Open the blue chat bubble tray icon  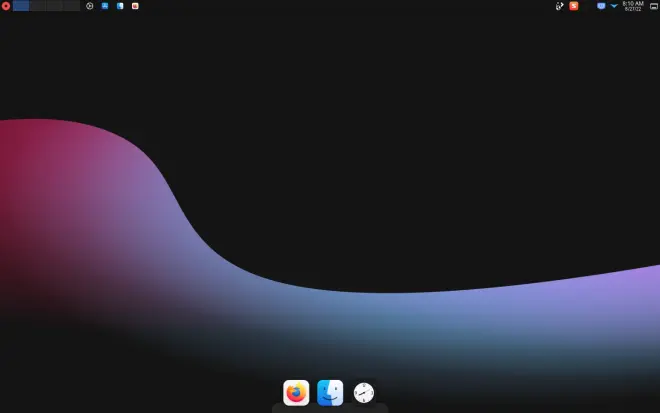(601, 6)
